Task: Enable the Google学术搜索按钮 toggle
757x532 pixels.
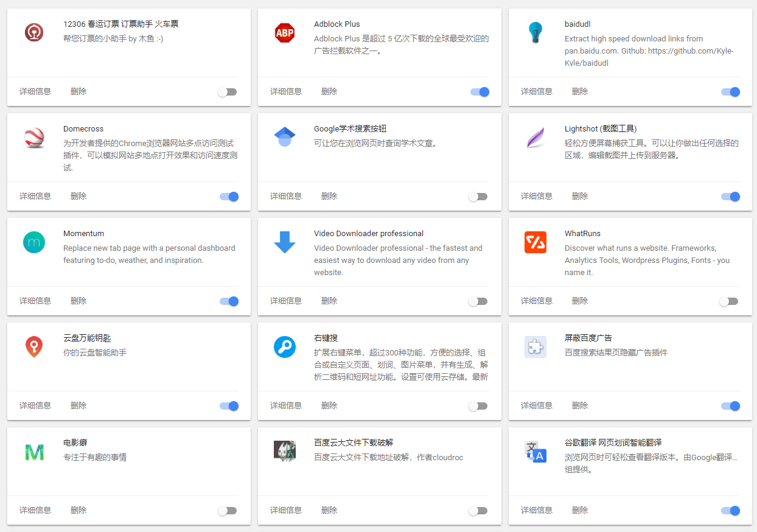Action: click(478, 197)
